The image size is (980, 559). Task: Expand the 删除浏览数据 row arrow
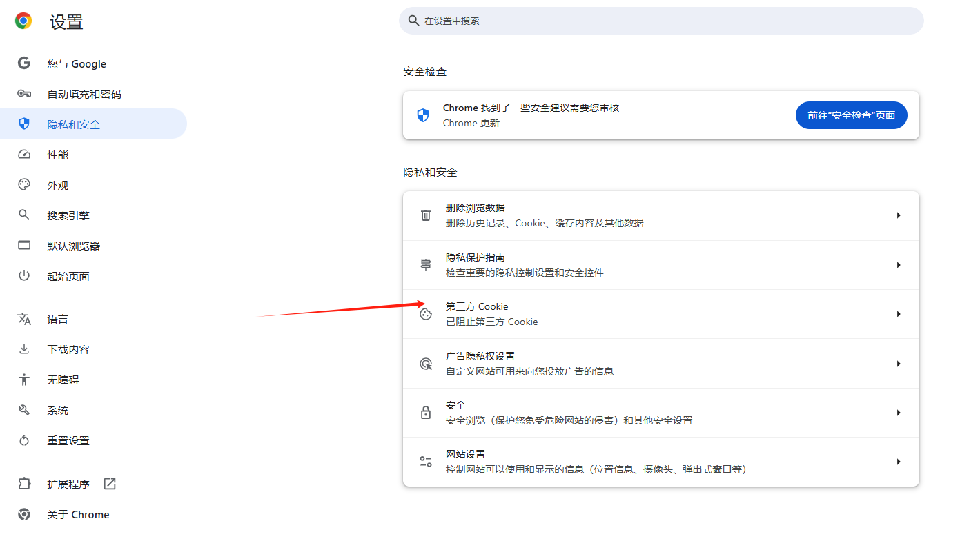click(x=899, y=215)
